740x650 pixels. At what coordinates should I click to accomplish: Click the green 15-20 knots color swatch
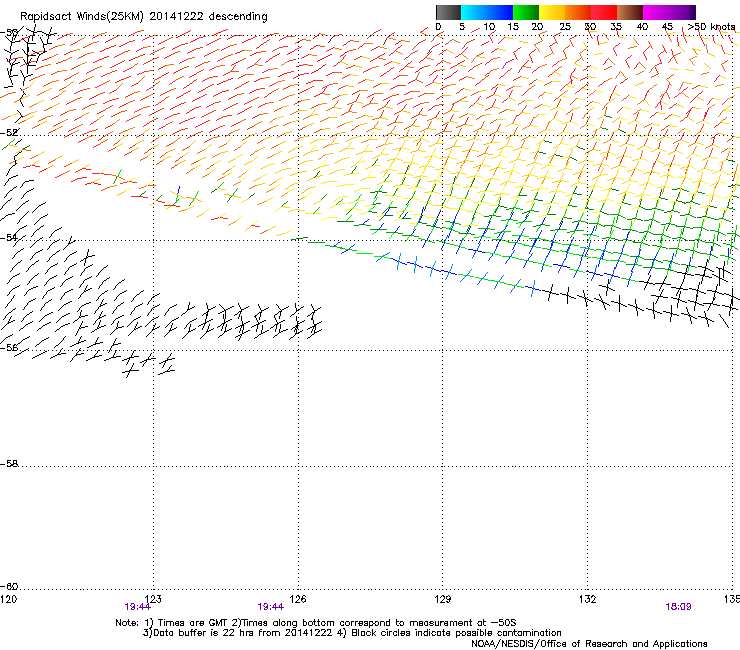[x=526, y=12]
